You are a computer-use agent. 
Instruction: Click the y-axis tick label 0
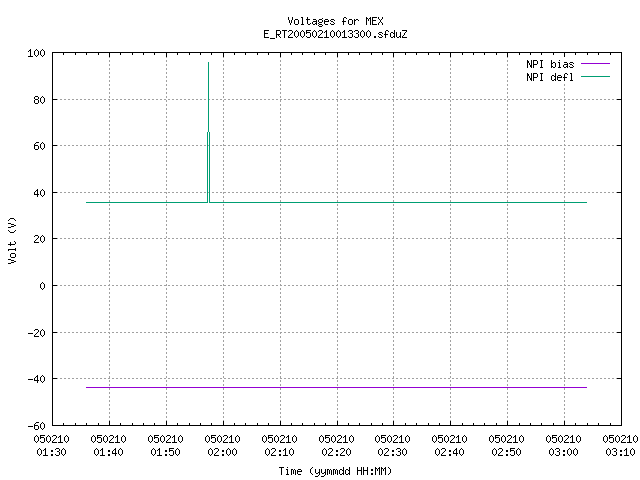42,286
